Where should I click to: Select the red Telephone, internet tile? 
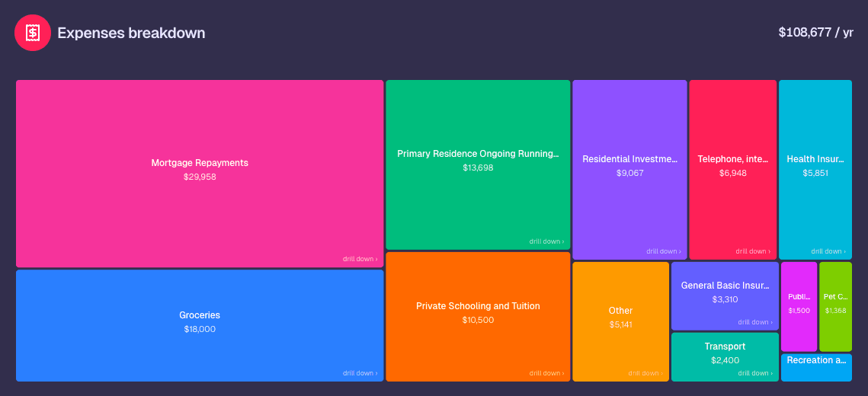(x=733, y=170)
